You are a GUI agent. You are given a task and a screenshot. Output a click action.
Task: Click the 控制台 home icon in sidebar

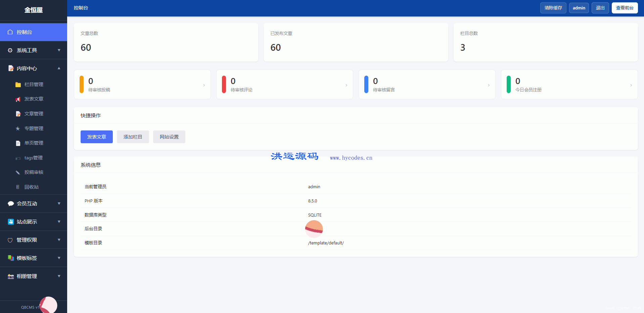coord(10,32)
